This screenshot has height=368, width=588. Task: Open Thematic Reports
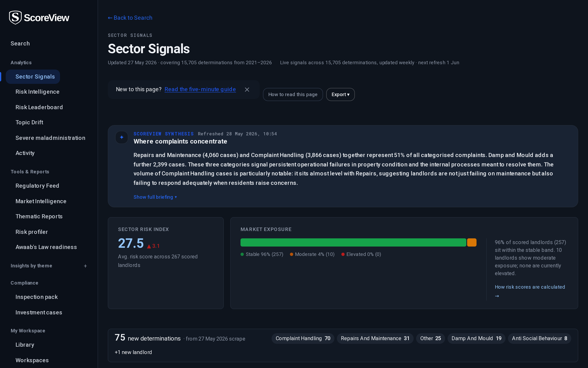coord(39,216)
